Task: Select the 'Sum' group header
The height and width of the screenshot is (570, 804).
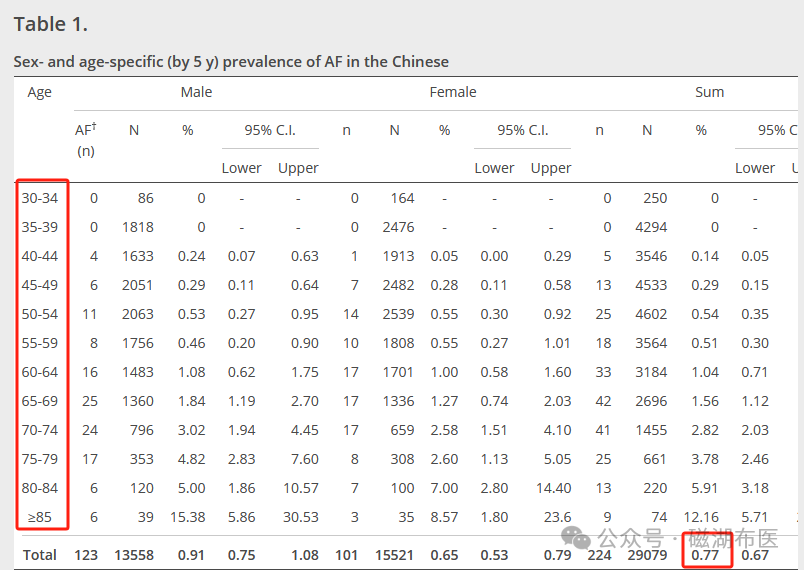Action: (710, 92)
